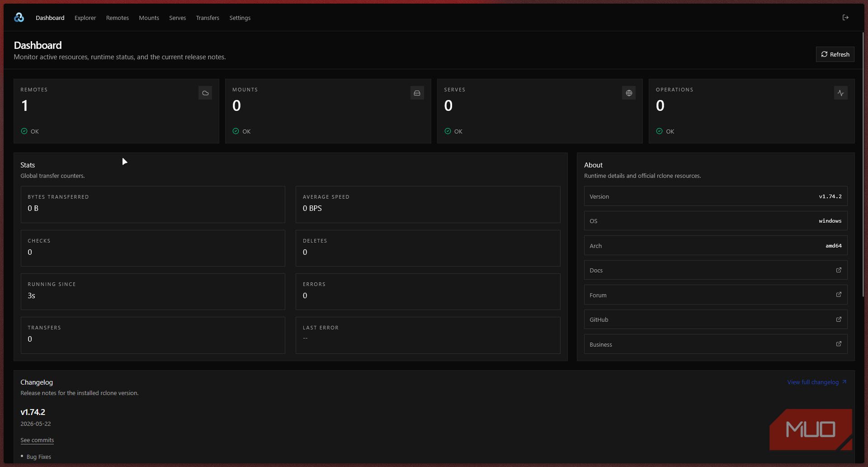
Task: Click the Arch value amd64
Action: click(x=834, y=246)
